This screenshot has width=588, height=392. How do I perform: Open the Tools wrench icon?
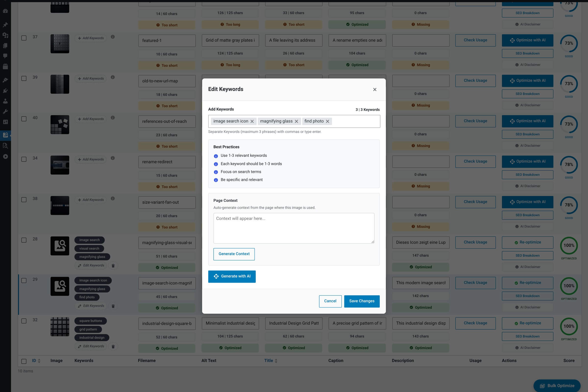(5, 111)
